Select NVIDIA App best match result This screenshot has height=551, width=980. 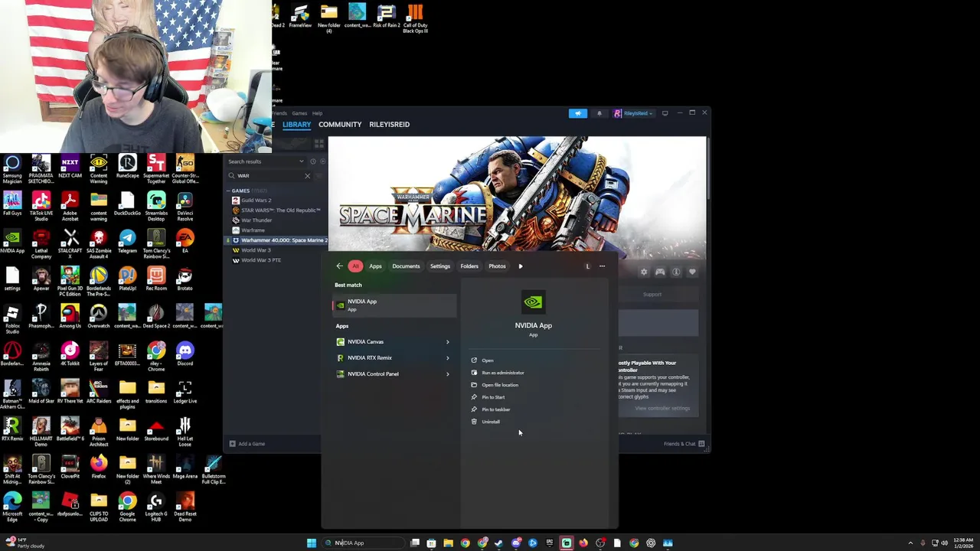pos(394,305)
